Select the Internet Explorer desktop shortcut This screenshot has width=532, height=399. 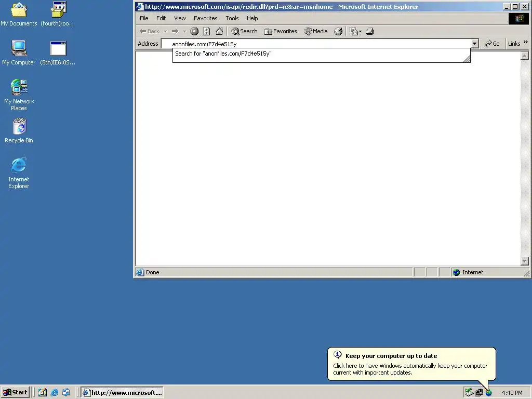19,173
